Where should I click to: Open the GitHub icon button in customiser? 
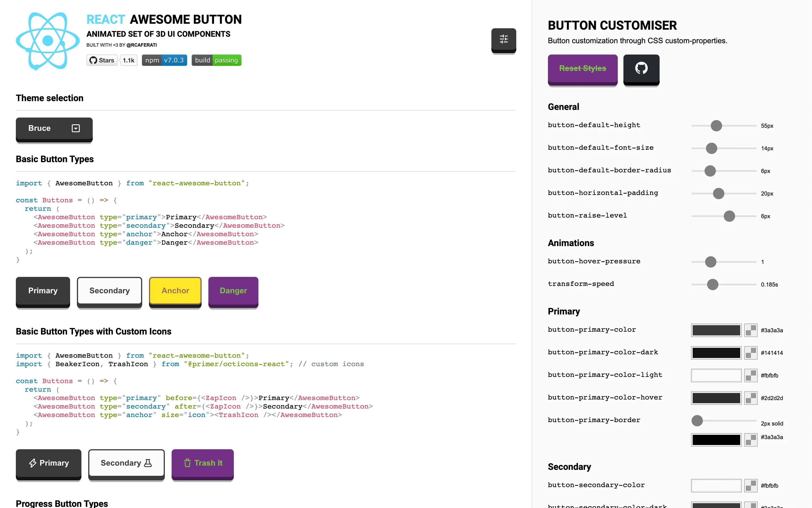pyautogui.click(x=641, y=68)
